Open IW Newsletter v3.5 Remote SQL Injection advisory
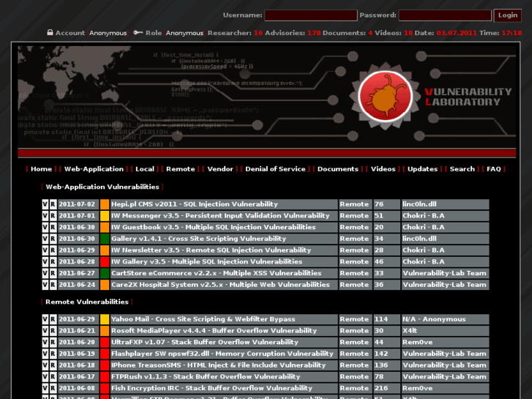 click(211, 250)
